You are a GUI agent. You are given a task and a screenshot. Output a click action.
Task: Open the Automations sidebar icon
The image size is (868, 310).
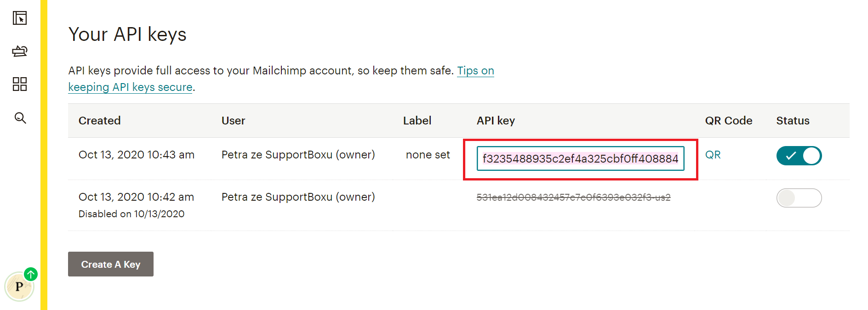[x=20, y=51]
